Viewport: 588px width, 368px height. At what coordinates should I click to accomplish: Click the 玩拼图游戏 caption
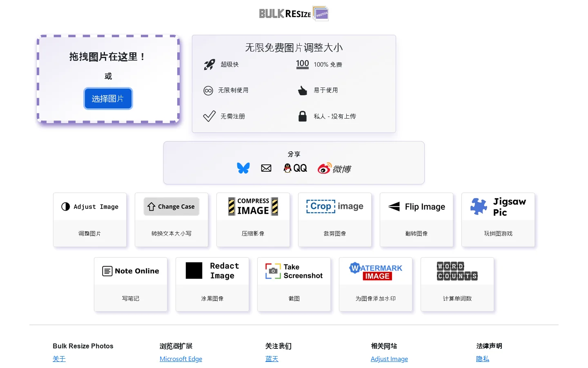(x=498, y=233)
